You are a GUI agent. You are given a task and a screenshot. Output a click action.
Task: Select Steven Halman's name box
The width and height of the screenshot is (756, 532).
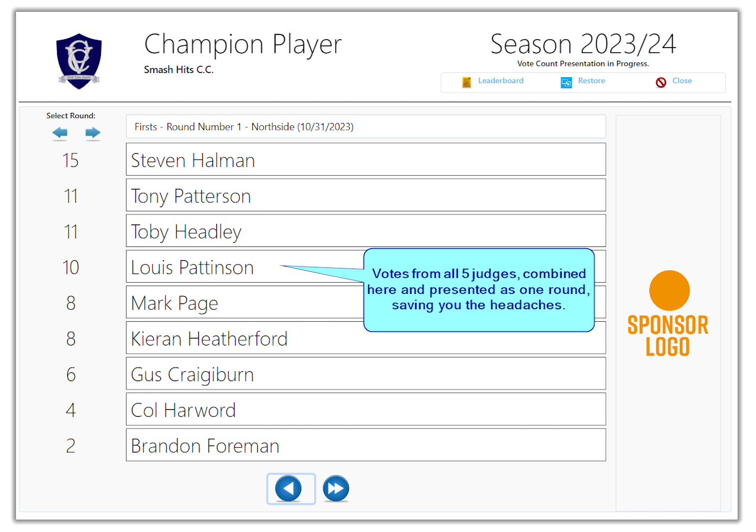365,159
